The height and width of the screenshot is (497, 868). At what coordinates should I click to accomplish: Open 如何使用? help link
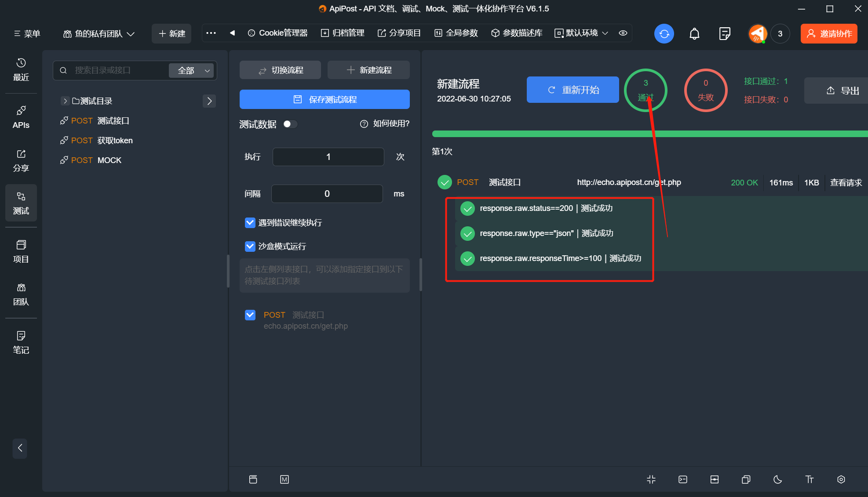tap(385, 123)
